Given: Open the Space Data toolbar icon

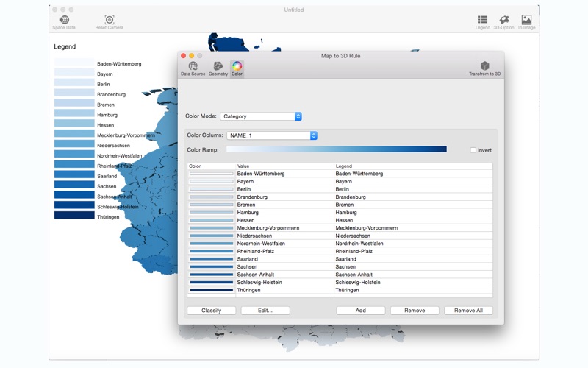Looking at the screenshot, I should click(x=64, y=20).
